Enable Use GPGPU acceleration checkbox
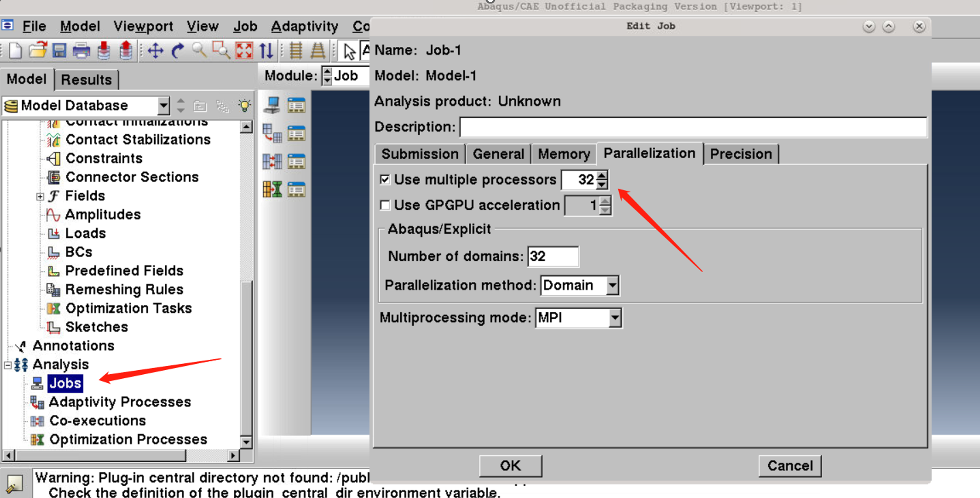Screen dimensions: 980x498 385,205
